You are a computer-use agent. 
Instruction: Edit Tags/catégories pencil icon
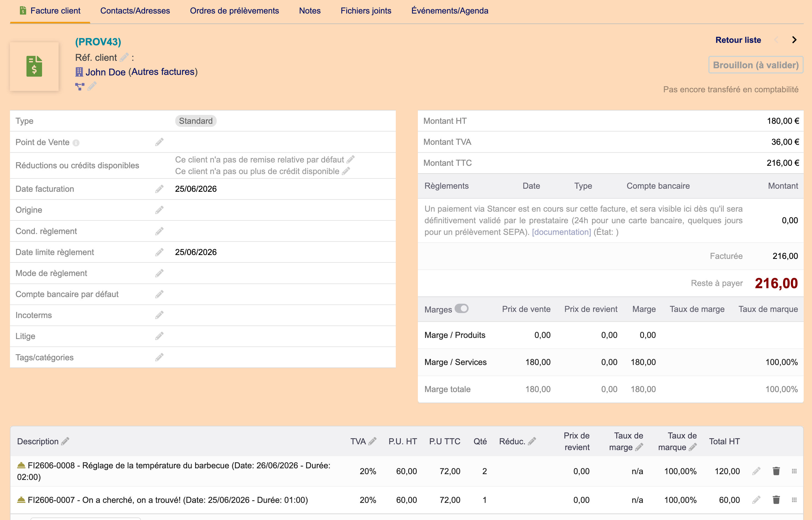tap(159, 357)
